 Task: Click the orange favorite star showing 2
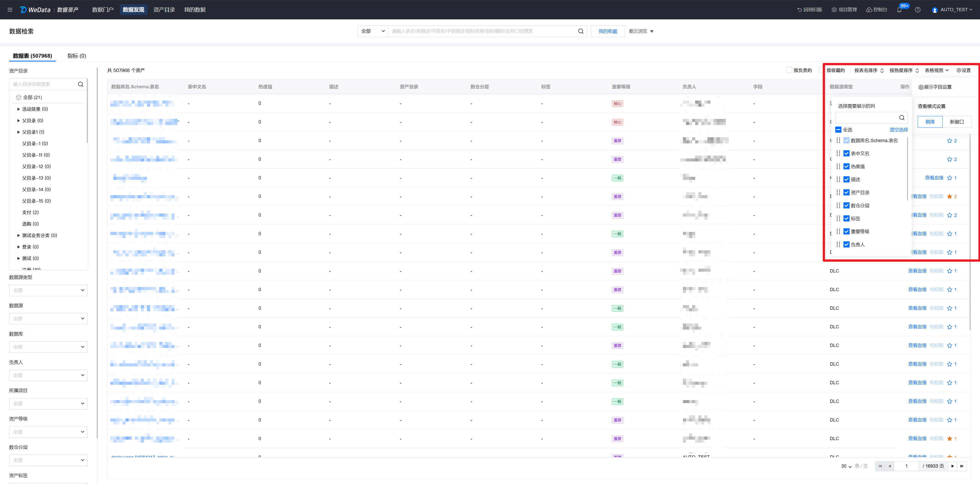point(950,197)
